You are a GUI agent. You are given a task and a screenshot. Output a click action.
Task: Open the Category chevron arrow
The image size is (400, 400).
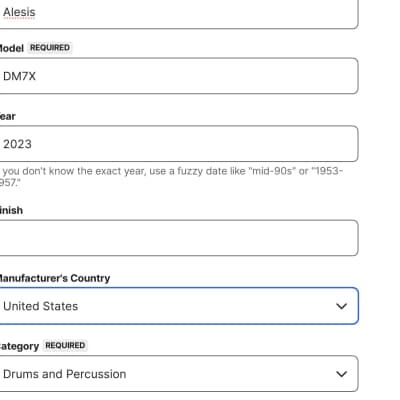tap(341, 374)
